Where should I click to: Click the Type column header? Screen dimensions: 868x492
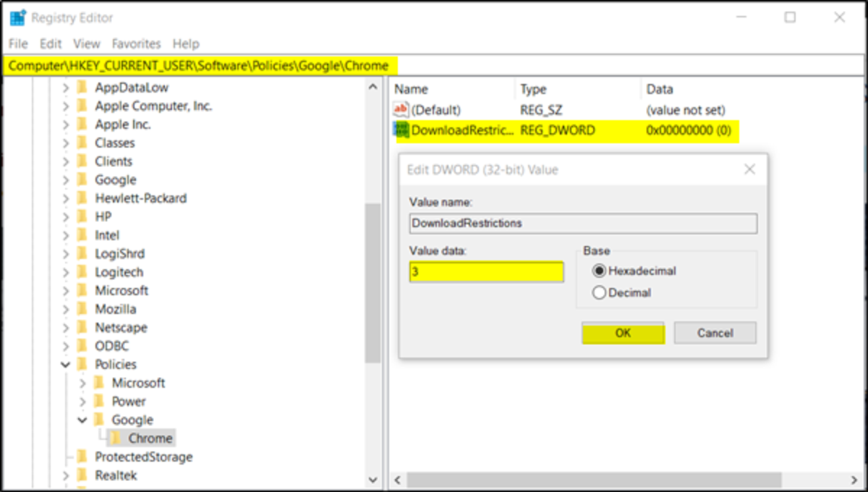click(x=579, y=90)
